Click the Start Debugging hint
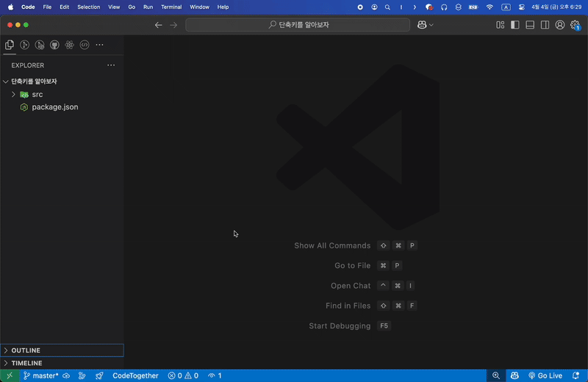 [340, 325]
